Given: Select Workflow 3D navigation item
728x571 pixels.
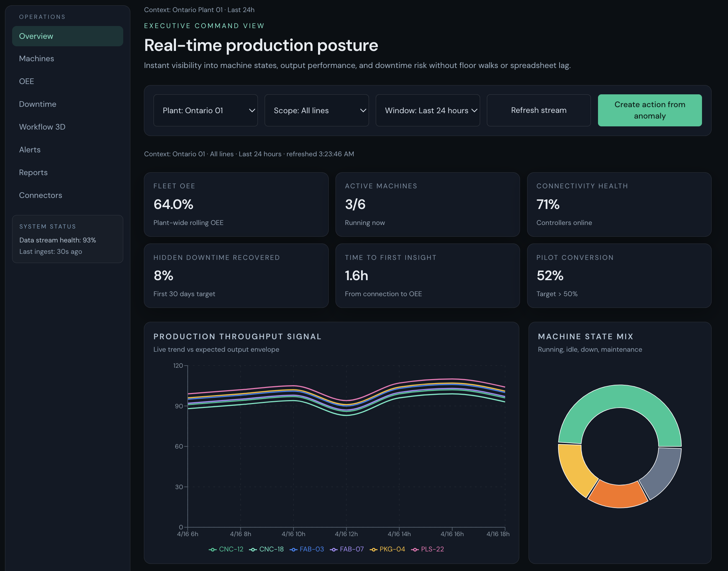Looking at the screenshot, I should pos(42,127).
